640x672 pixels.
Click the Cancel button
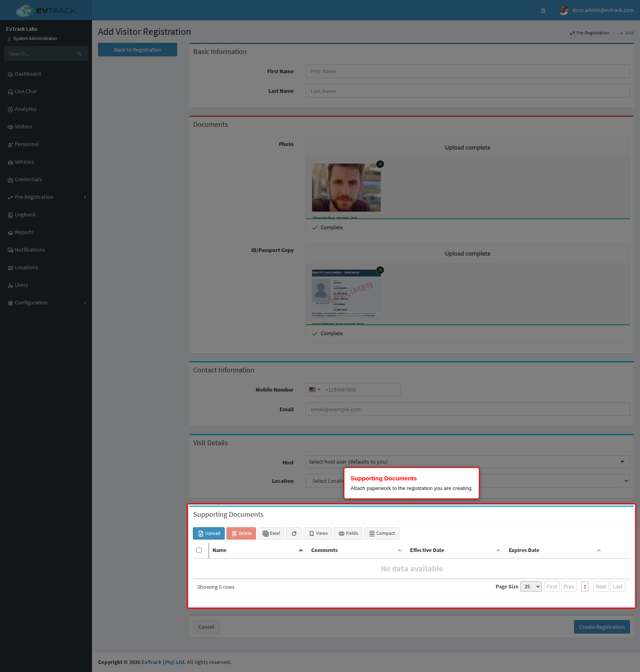(206, 627)
